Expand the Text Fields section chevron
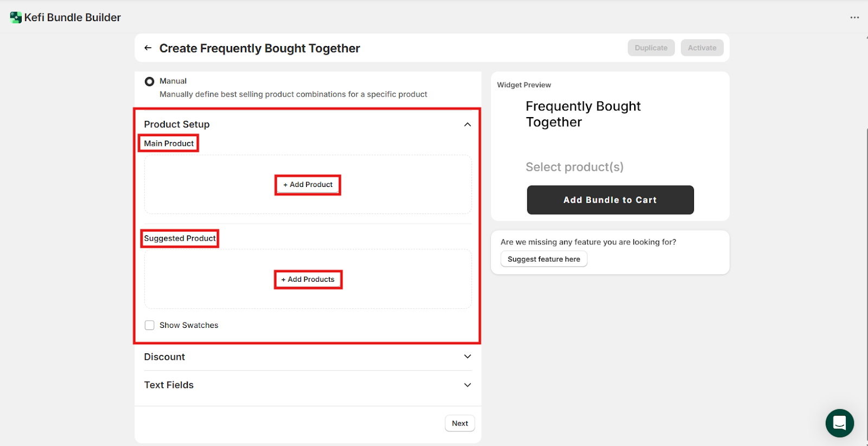This screenshot has width=868, height=446. [x=467, y=385]
